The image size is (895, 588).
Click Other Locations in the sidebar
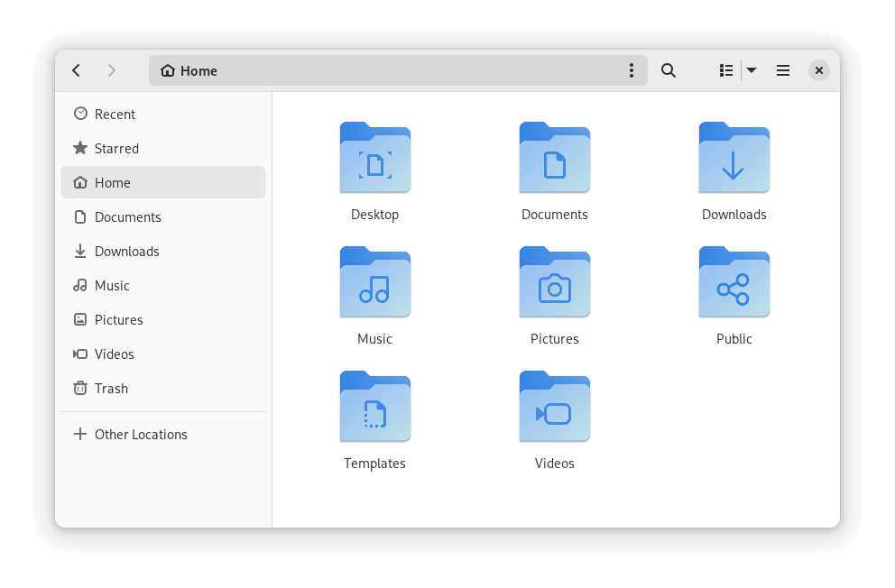(141, 434)
